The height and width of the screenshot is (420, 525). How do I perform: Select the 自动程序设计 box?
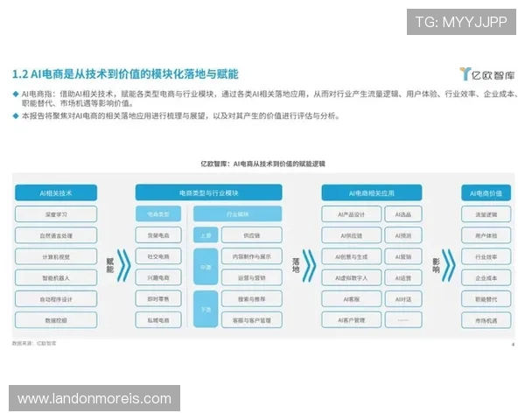(56, 299)
